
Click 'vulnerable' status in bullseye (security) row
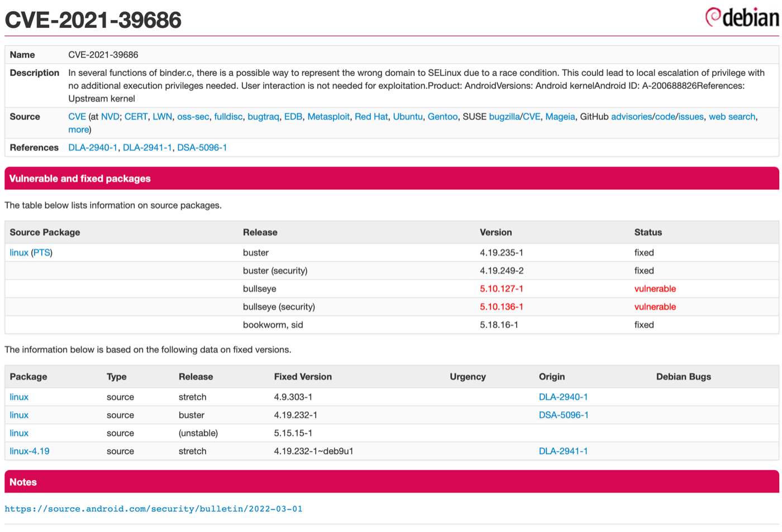point(655,307)
